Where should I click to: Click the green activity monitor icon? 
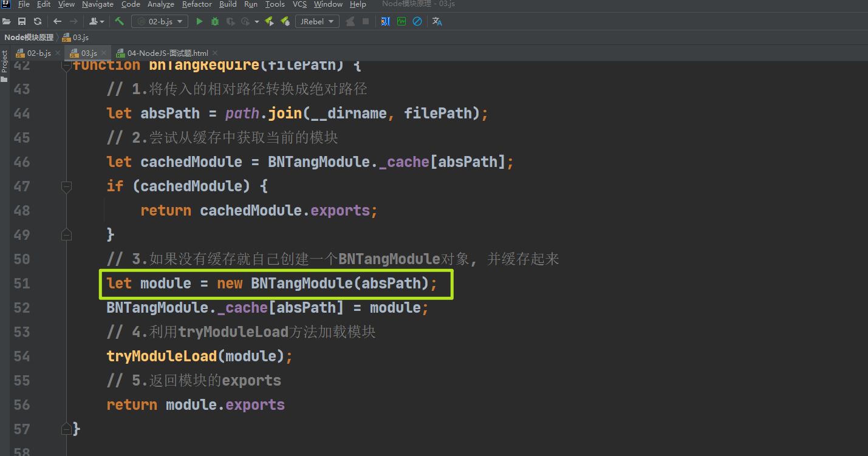402,21
